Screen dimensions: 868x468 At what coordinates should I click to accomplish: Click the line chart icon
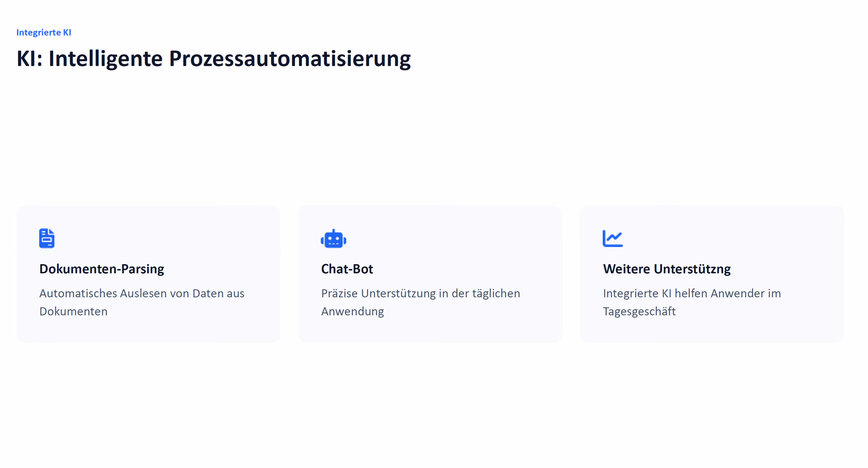coord(613,238)
